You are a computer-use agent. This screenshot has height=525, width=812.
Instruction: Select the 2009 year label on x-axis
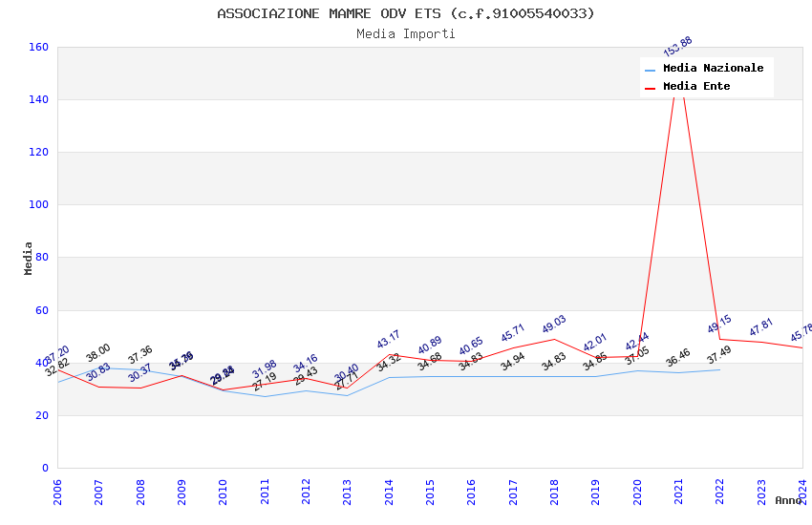tap(182, 492)
